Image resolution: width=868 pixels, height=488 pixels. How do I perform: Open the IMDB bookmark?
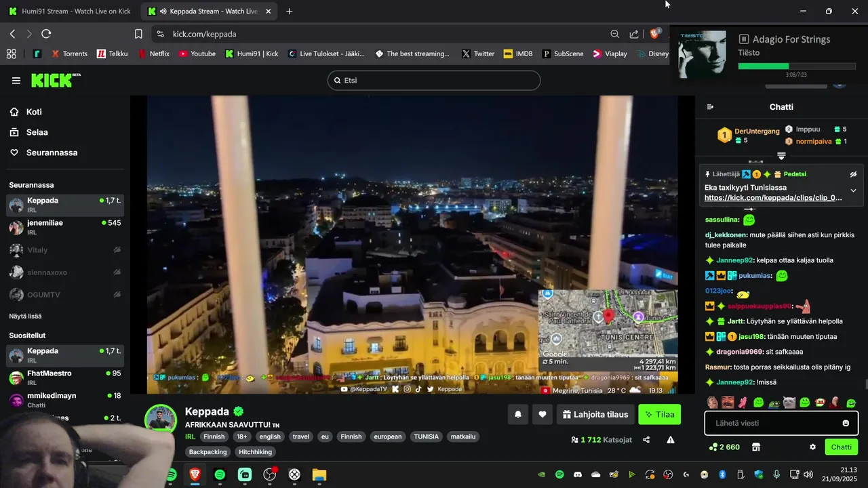point(518,54)
